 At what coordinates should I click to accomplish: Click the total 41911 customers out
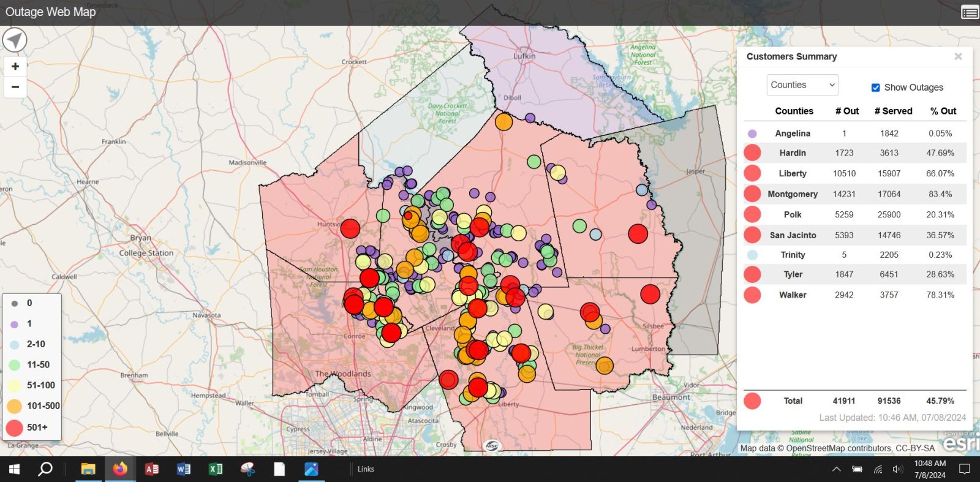[844, 401]
